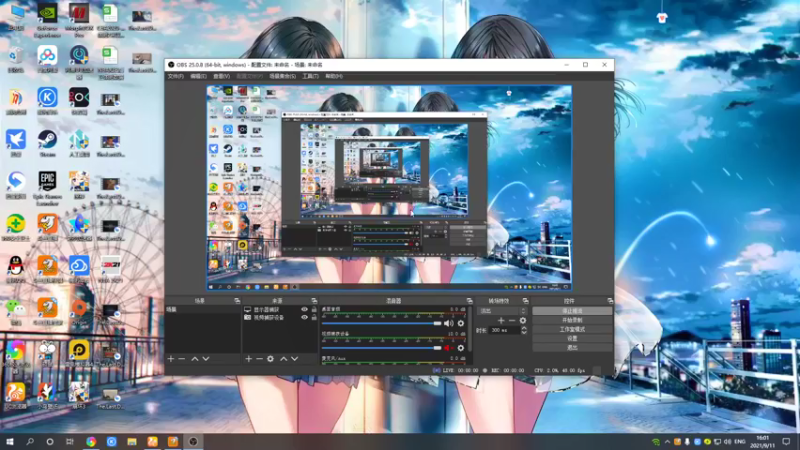The image size is (800, 450).
Task: Pop out the 混音器 Mixer dock panel
Action: (x=469, y=301)
